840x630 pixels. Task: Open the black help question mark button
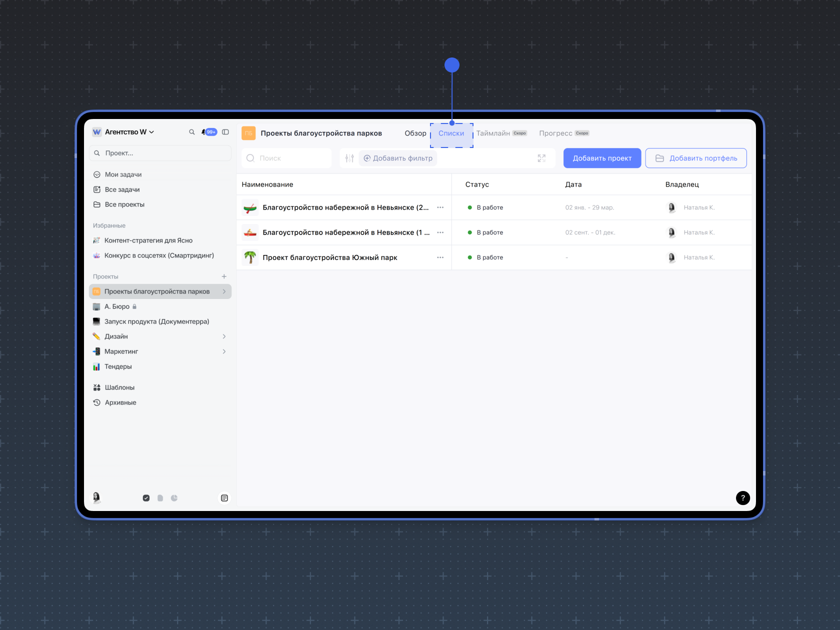(742, 497)
